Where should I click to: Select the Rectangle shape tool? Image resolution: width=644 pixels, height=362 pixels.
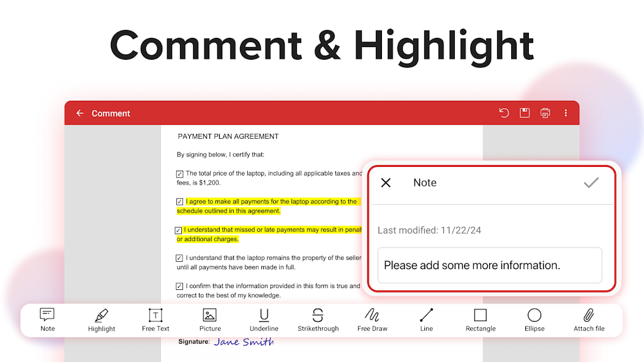click(x=480, y=318)
